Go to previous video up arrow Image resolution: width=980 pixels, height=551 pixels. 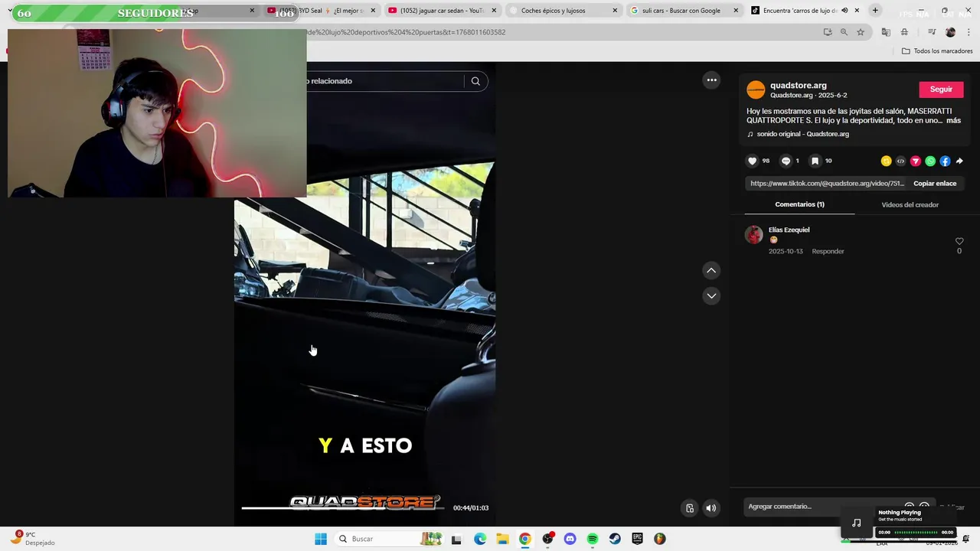(711, 270)
